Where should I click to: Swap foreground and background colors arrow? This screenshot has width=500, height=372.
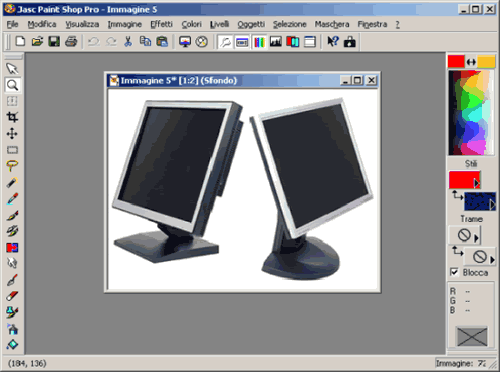point(471,62)
